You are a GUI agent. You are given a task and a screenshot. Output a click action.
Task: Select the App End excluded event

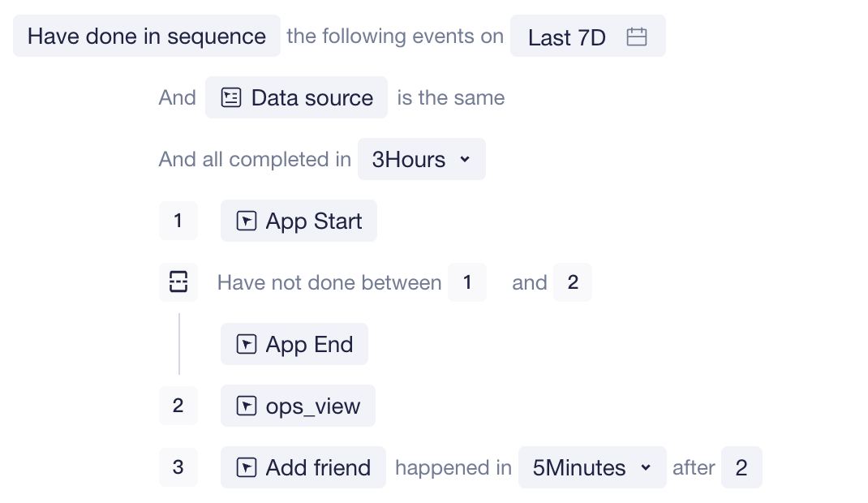click(294, 344)
